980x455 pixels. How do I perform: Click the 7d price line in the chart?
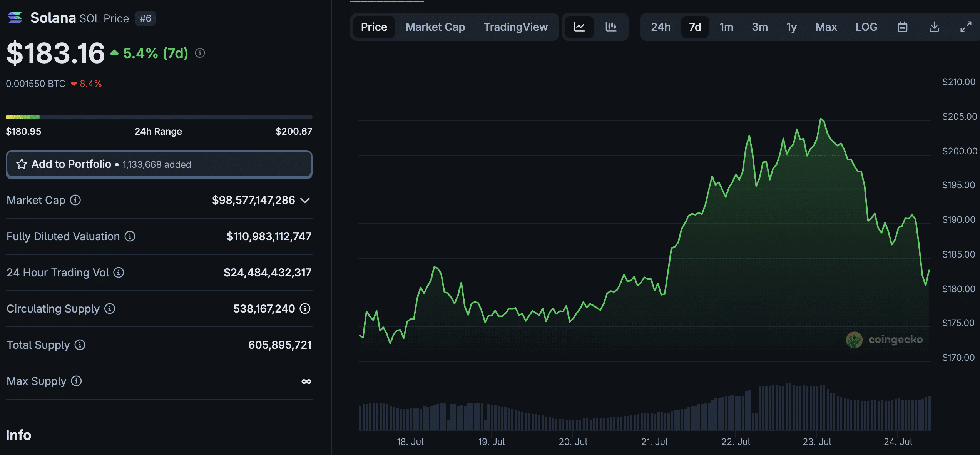click(x=644, y=231)
